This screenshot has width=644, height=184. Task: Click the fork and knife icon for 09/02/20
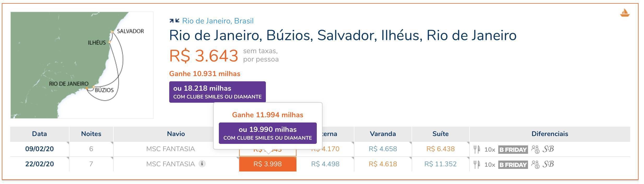477,149
